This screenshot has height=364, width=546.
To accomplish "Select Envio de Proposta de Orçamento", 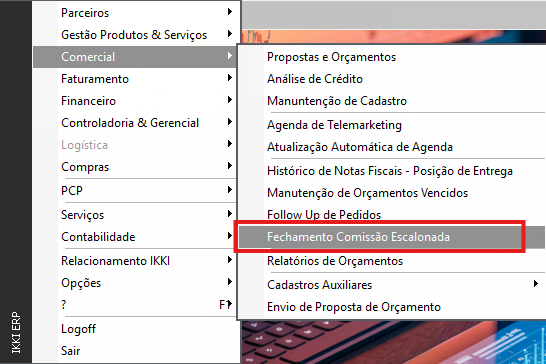I will (x=391, y=307).
